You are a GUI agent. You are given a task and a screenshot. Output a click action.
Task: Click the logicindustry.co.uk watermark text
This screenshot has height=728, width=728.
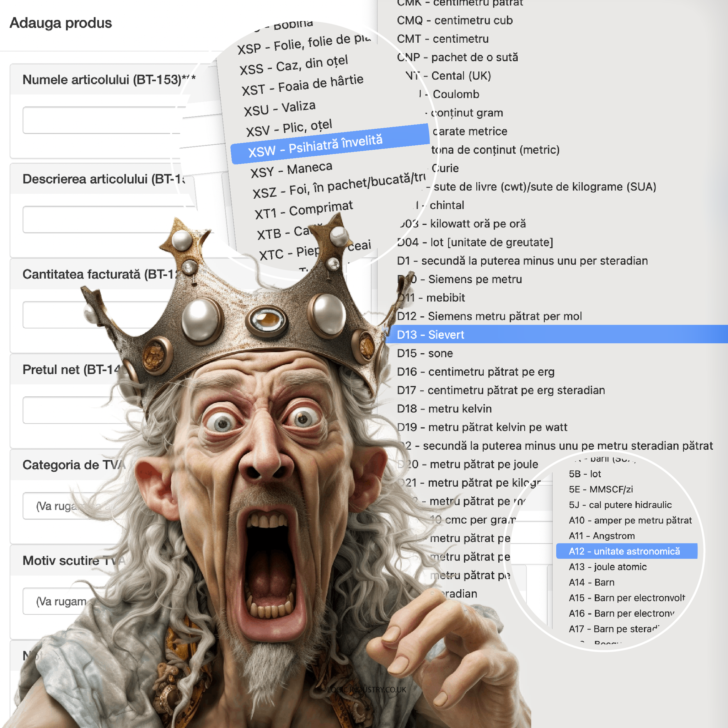(364, 690)
